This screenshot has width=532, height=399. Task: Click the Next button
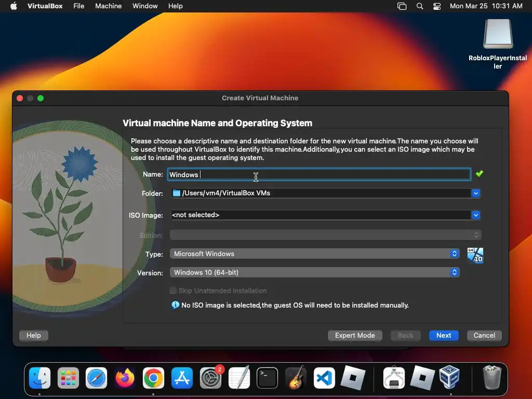coord(444,335)
